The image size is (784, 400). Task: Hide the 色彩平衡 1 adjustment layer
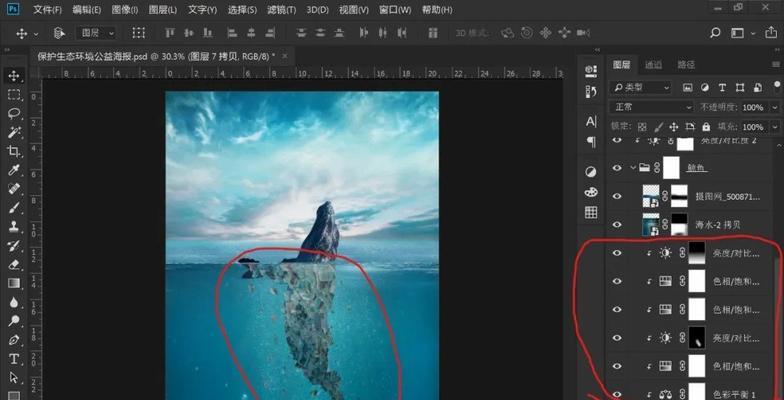coord(617,394)
